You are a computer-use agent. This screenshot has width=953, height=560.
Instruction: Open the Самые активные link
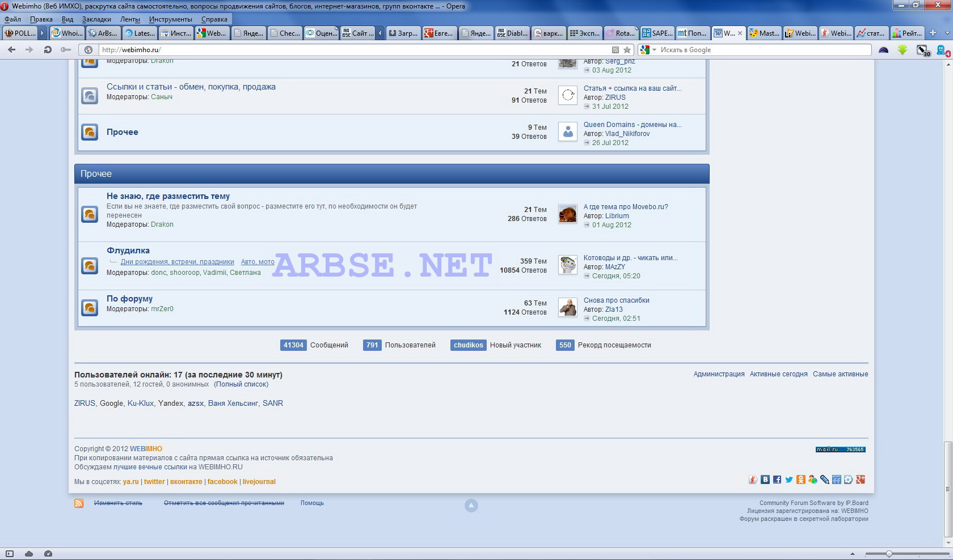(x=840, y=374)
